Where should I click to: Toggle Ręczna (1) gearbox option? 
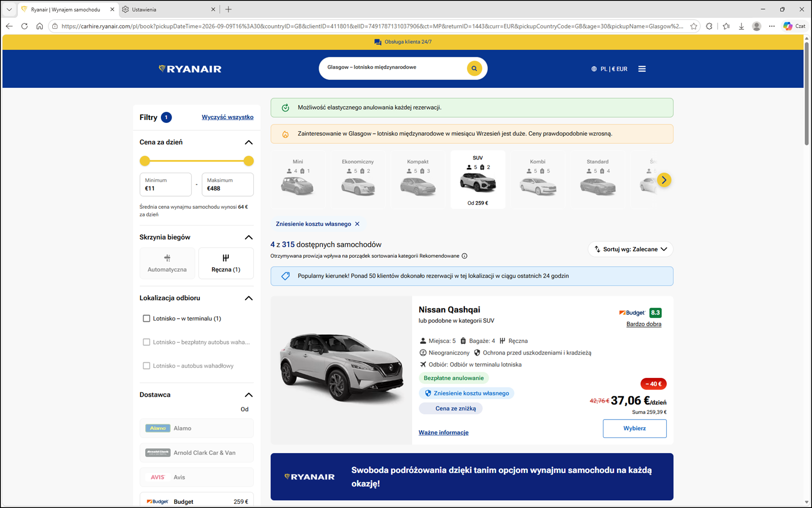[226, 263]
